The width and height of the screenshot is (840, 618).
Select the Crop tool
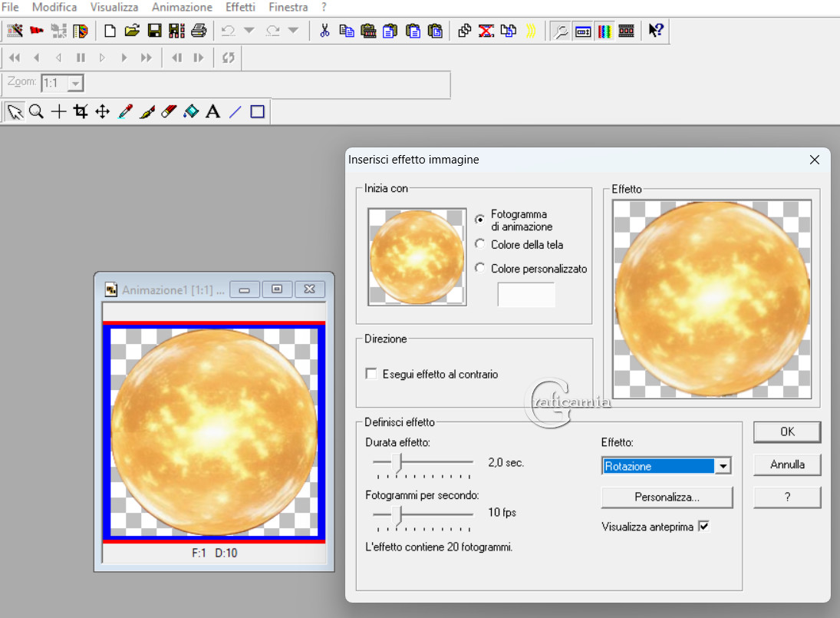80,112
